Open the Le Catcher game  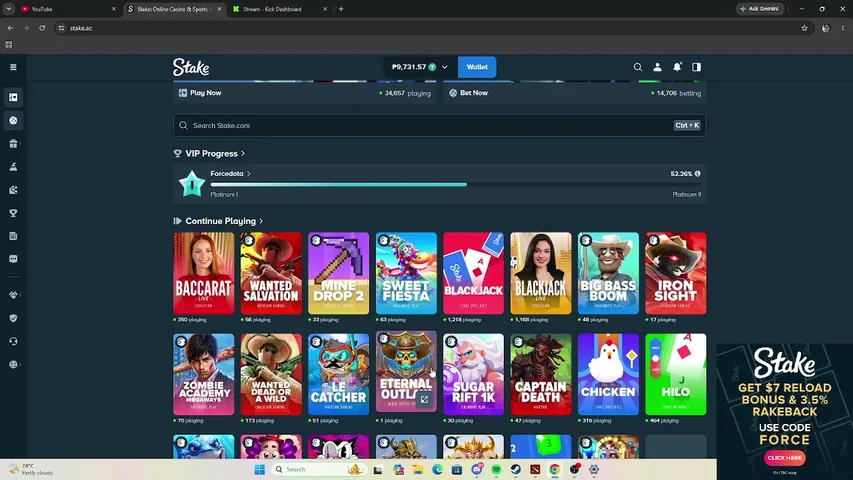(x=338, y=374)
